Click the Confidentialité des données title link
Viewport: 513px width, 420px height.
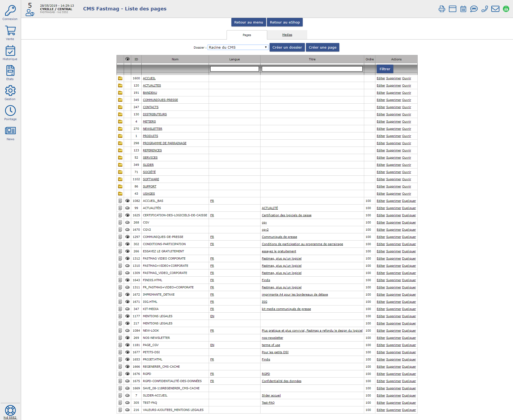tap(281, 381)
